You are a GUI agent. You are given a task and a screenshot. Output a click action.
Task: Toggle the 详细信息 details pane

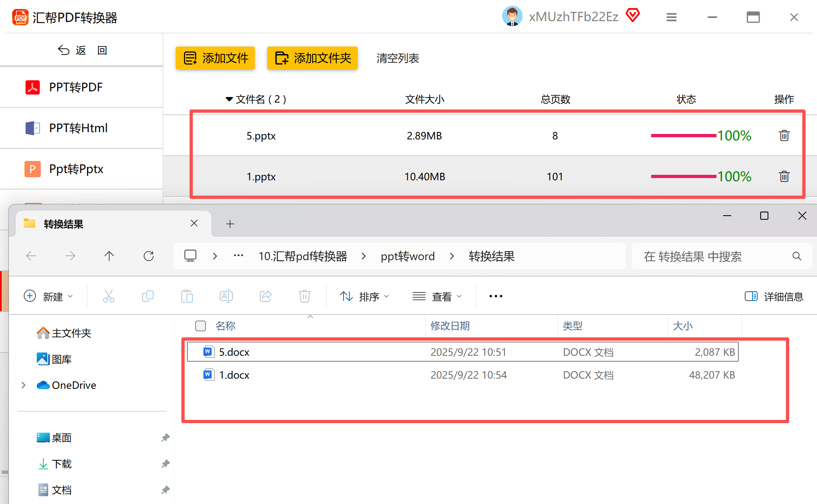(x=774, y=297)
